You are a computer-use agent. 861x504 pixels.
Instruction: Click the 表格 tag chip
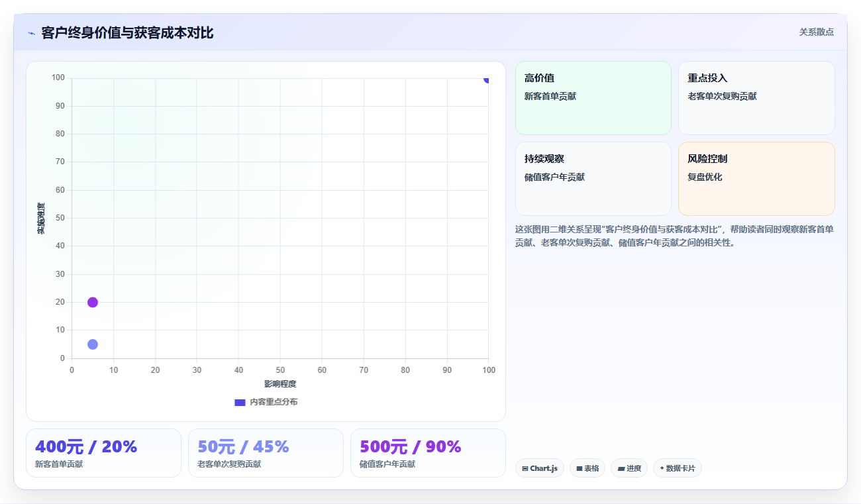pyautogui.click(x=587, y=468)
